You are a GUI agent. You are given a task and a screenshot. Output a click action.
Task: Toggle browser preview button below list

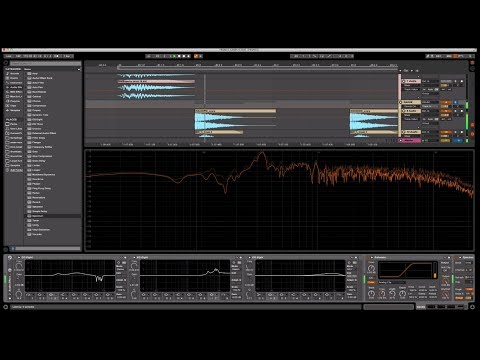(13, 248)
